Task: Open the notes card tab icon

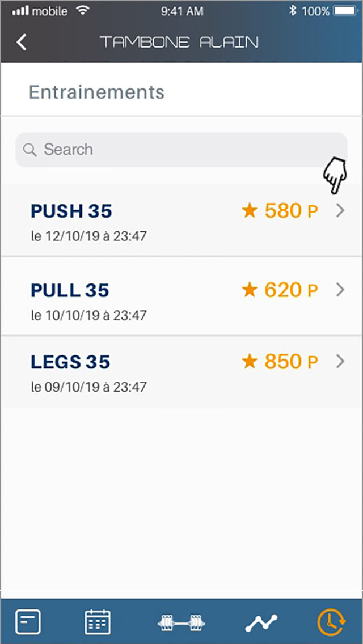Action: pyautogui.click(x=28, y=622)
